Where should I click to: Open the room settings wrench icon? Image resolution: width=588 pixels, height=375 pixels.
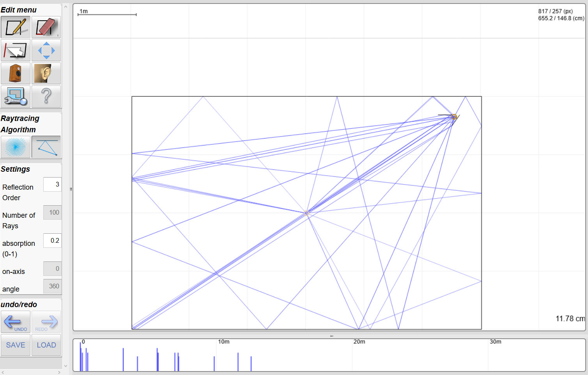tap(16, 96)
